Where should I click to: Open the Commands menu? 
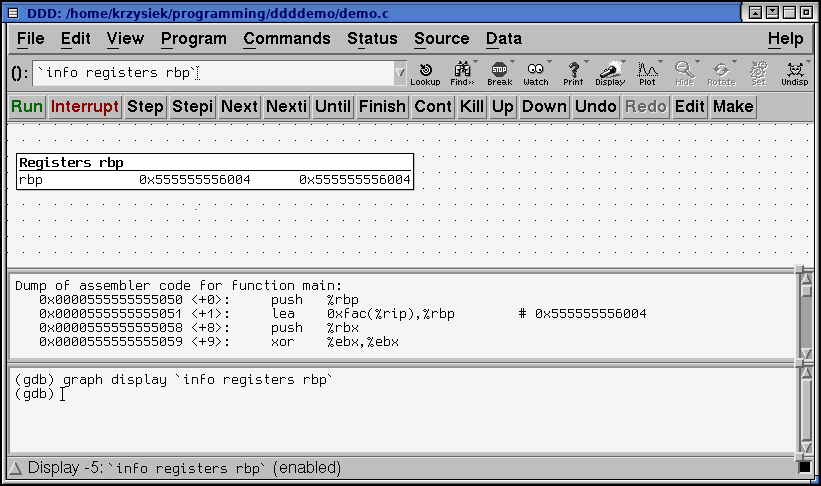tap(287, 39)
